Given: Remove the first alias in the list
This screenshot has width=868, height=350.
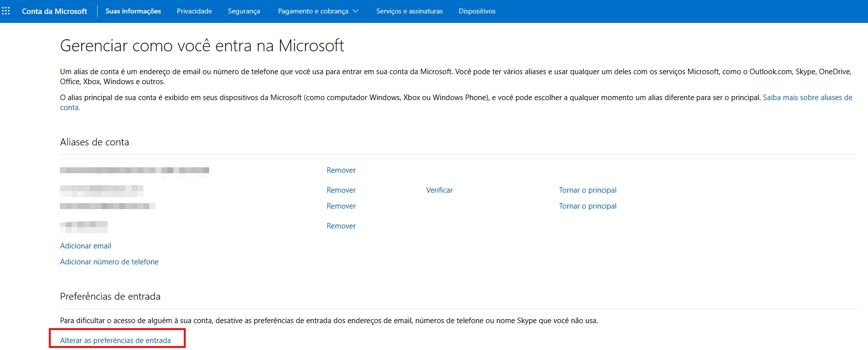Looking at the screenshot, I should [x=341, y=170].
